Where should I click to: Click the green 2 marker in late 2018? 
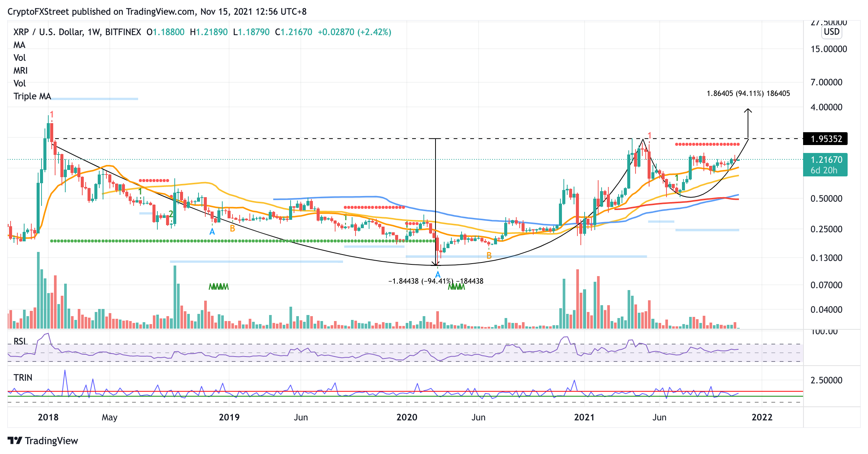click(171, 214)
